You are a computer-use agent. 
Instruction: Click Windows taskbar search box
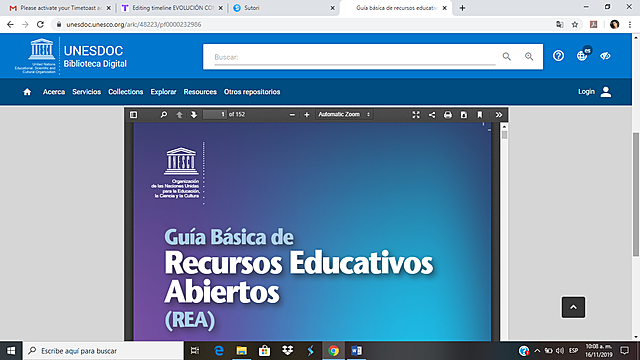[x=103, y=351]
